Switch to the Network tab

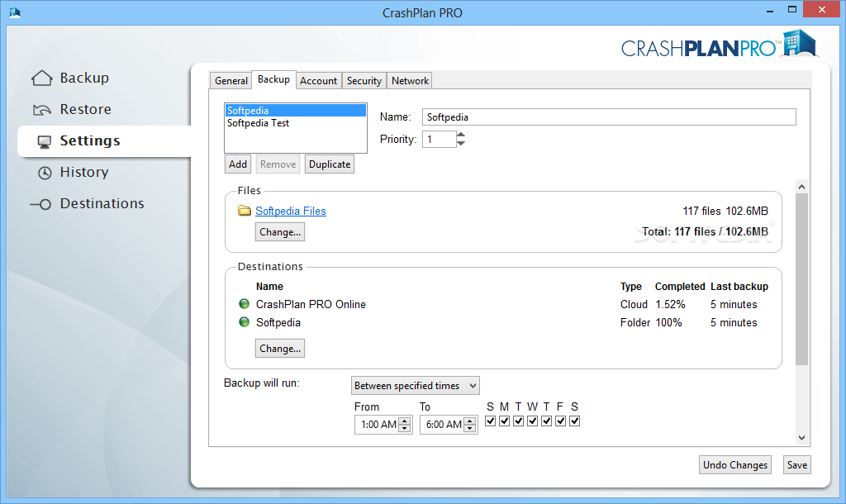pyautogui.click(x=410, y=80)
